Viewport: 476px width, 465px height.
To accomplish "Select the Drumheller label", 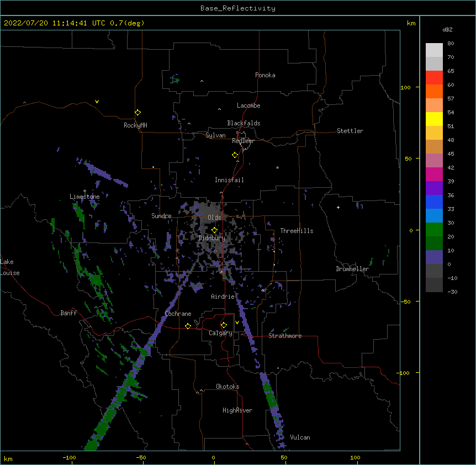I will pyautogui.click(x=352, y=269).
